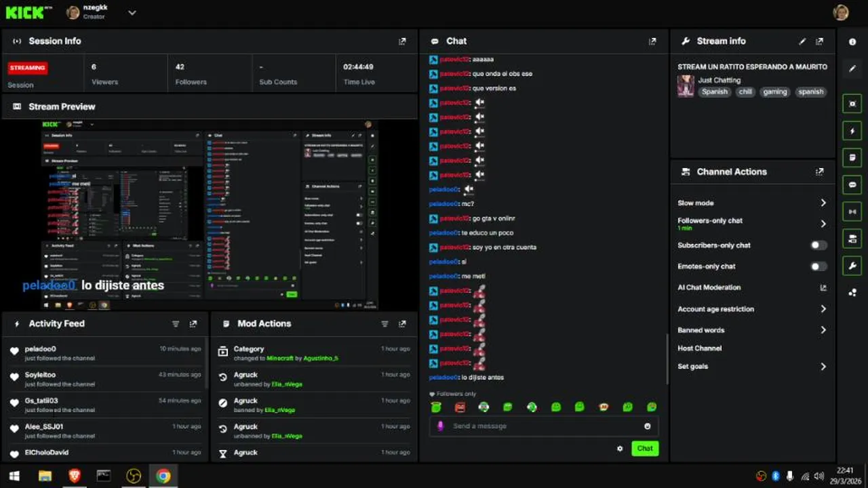Click Host Channel action

pyautogui.click(x=699, y=348)
